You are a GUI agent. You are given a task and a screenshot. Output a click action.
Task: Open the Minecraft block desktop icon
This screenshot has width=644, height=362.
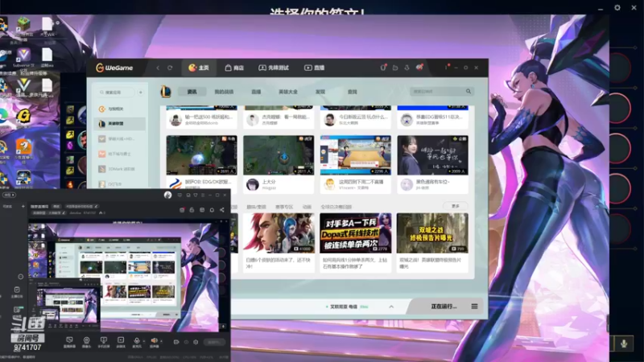[23, 25]
